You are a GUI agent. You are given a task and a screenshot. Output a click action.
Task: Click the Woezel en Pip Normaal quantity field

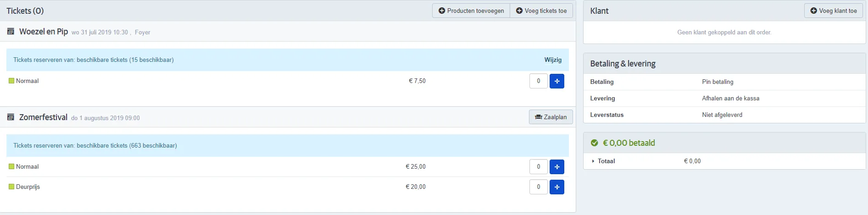(539, 81)
